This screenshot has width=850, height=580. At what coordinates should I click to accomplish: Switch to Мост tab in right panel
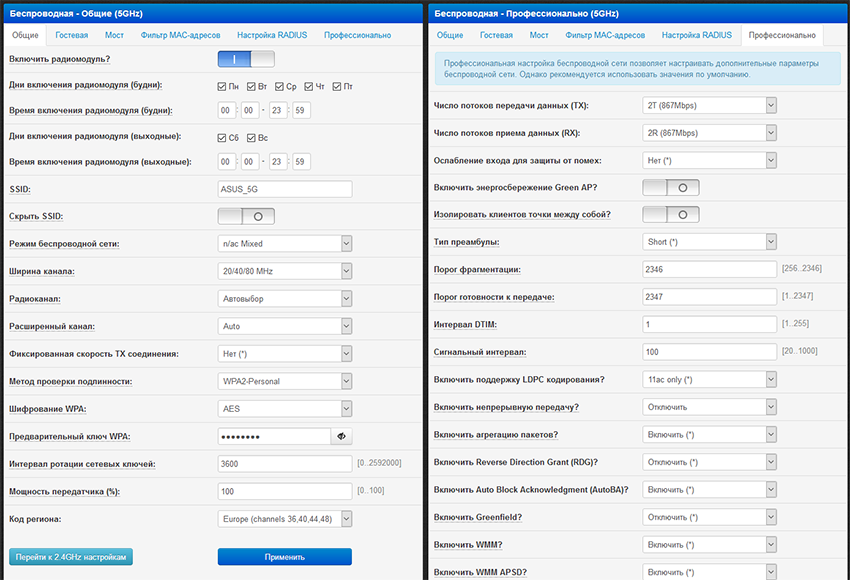539,35
